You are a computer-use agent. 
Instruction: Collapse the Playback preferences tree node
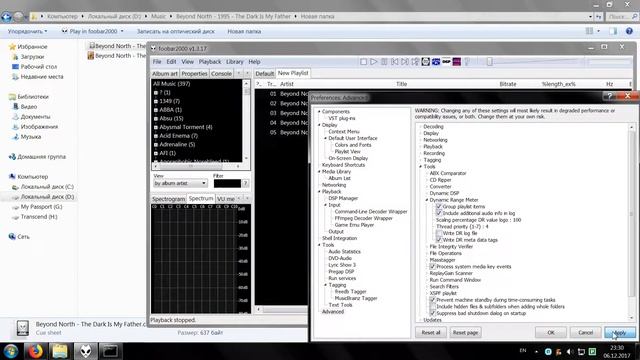click(319, 191)
